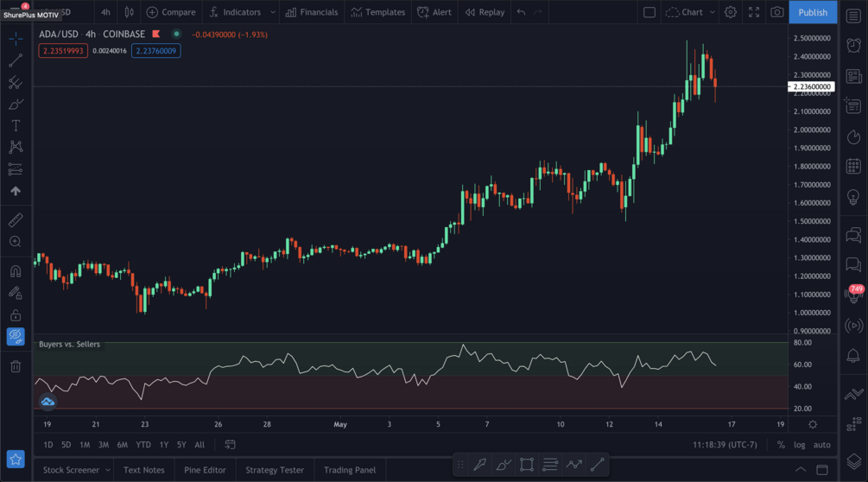Redo the last chart action
This screenshot has width=868, height=482.
[x=537, y=12]
